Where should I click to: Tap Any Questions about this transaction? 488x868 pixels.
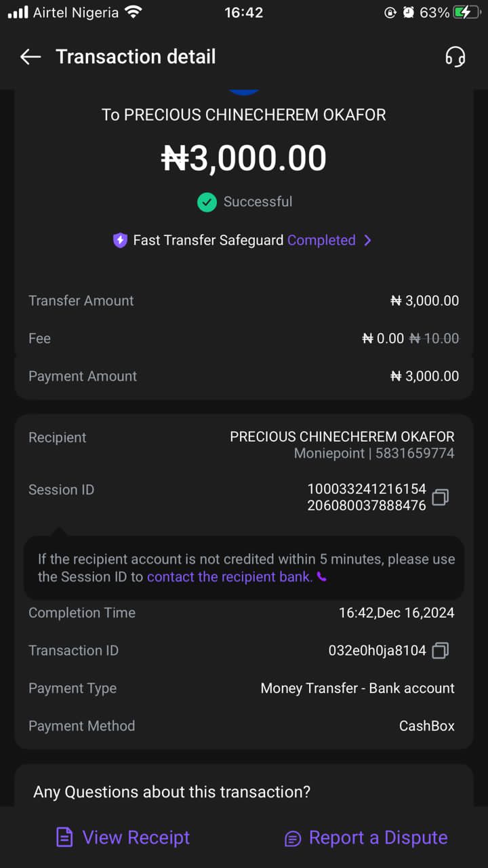coord(172,791)
